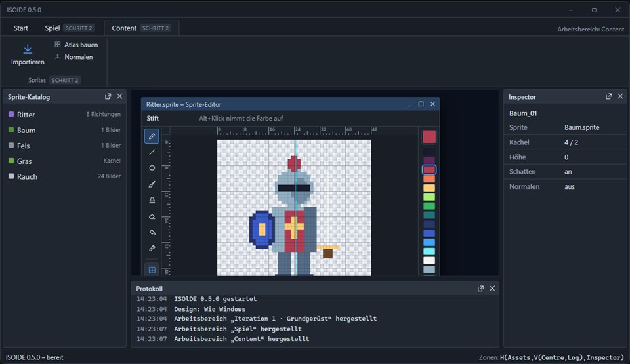The width and height of the screenshot is (630, 364).
Task: Click the Importieren download arrow icon
Action: click(x=28, y=49)
